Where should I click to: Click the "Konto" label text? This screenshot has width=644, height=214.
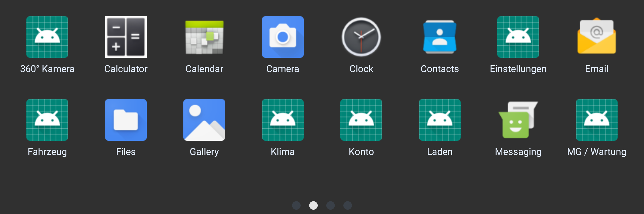coord(361,152)
